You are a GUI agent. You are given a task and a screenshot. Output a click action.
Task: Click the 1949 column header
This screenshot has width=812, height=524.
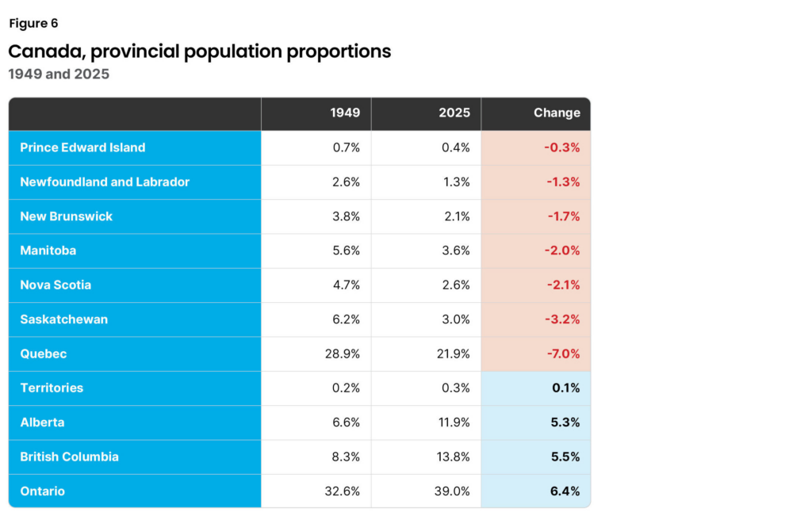click(x=345, y=113)
